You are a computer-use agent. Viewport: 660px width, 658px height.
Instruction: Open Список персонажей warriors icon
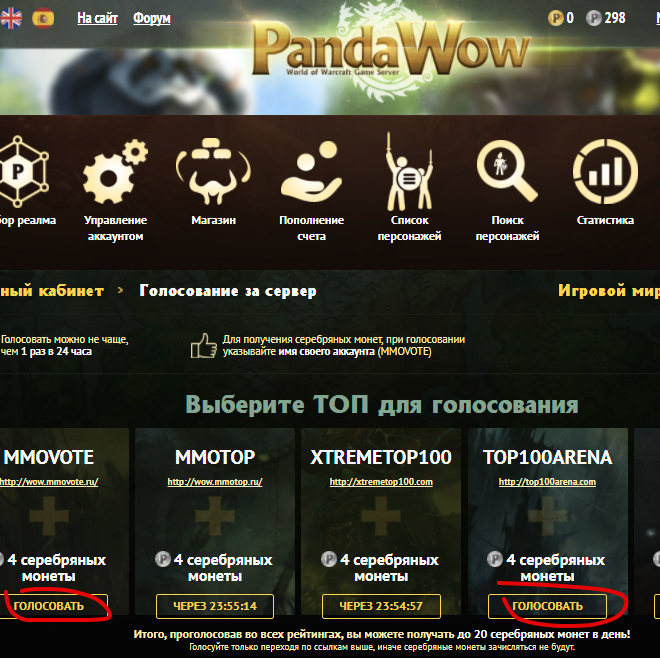tap(409, 172)
